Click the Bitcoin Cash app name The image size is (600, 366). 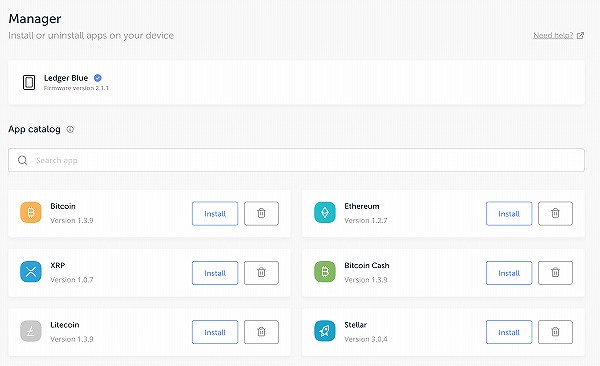(367, 265)
